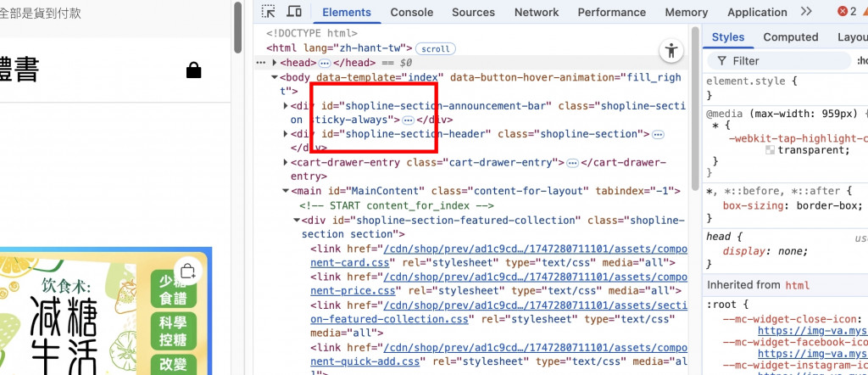Open the Application tab
868x375 pixels.
point(757,12)
